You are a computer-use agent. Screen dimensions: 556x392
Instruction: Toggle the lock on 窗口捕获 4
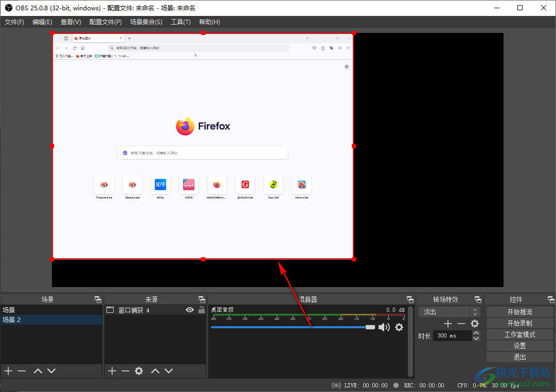[202, 310]
